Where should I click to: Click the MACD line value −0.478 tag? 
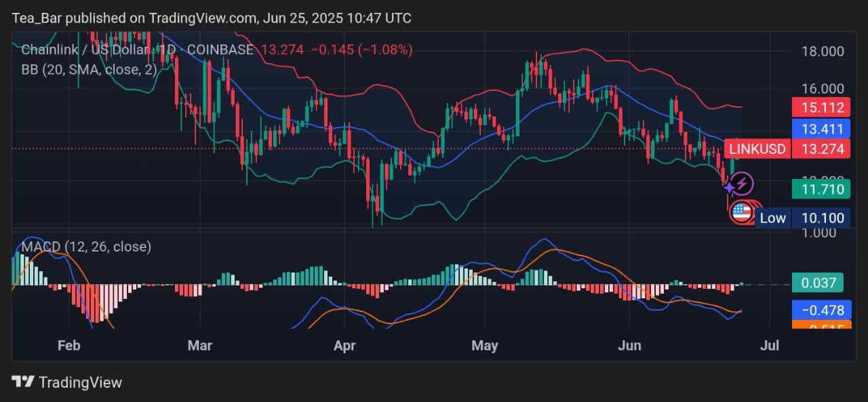(821, 310)
